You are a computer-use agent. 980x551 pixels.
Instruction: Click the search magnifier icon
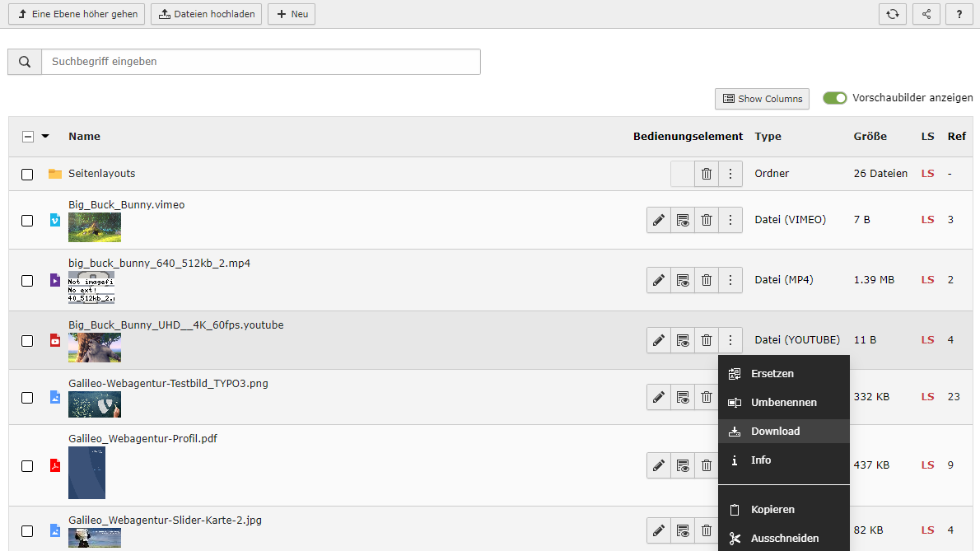[24, 61]
